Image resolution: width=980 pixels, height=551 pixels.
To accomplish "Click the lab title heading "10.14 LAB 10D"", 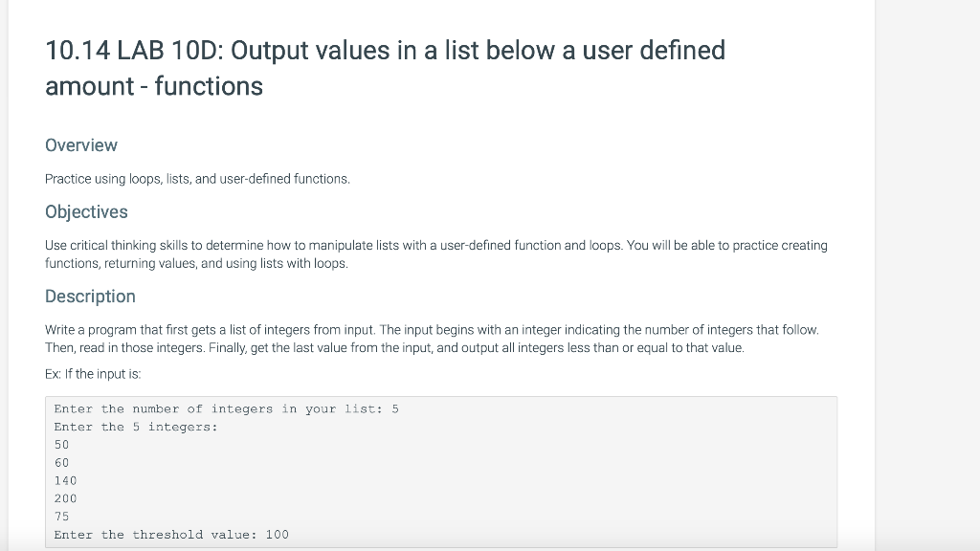I will click(385, 68).
